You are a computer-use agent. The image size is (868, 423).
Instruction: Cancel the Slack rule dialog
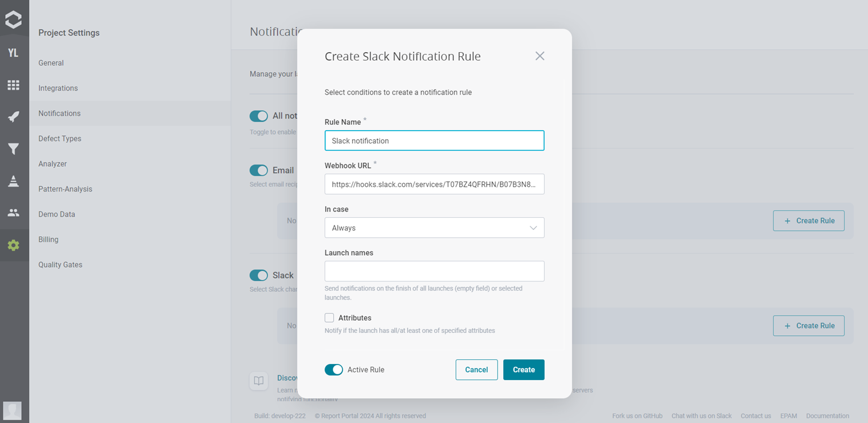click(x=476, y=370)
